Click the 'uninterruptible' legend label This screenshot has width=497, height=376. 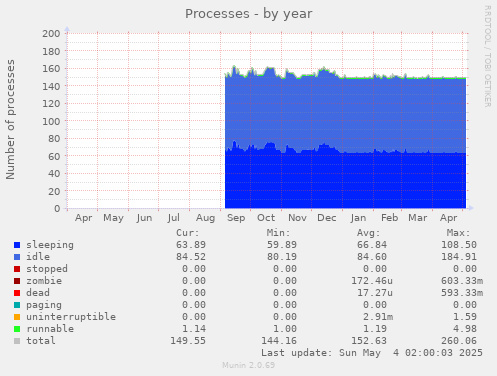pos(71,317)
